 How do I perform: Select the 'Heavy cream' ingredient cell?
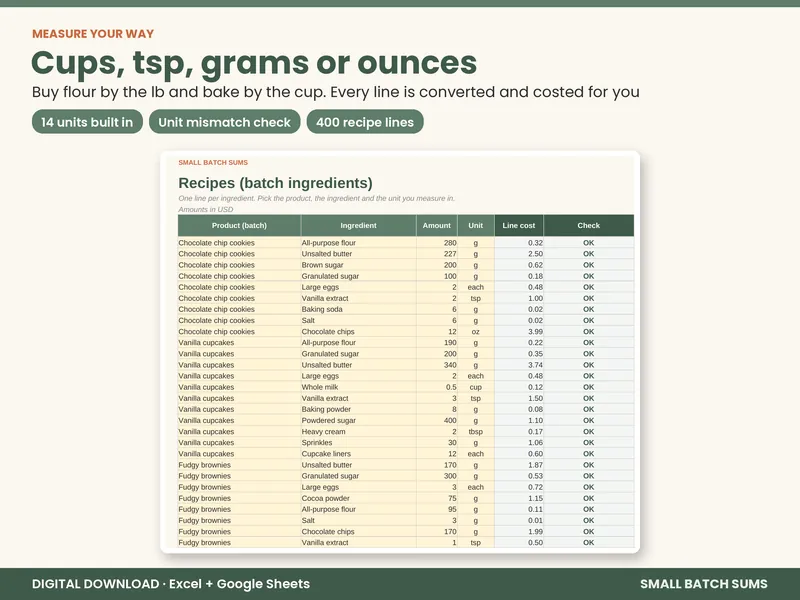coord(358,432)
